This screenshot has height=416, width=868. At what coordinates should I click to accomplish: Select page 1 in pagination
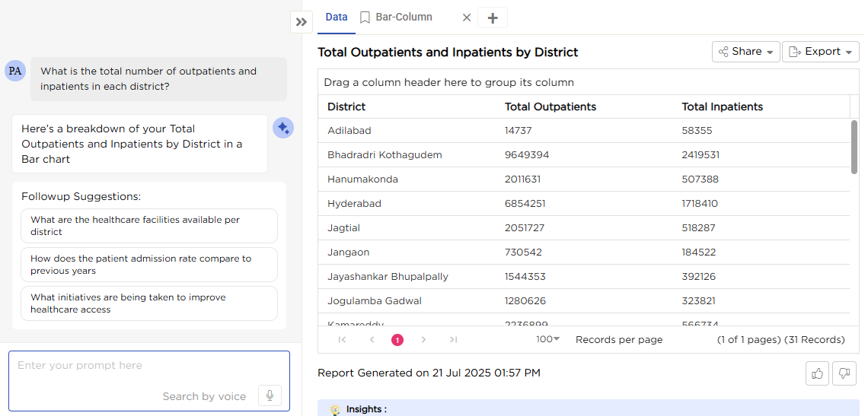[x=397, y=340]
